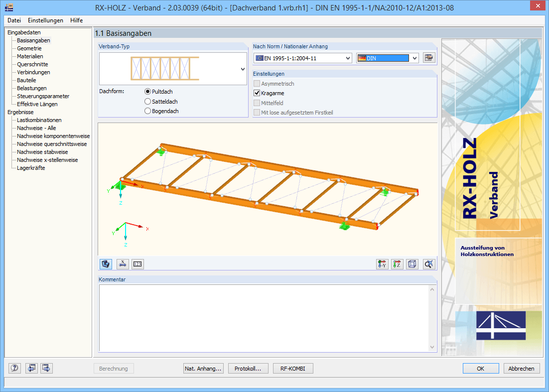Click inside the Kommentar text field
This screenshot has width=549, height=392.
tap(264, 318)
